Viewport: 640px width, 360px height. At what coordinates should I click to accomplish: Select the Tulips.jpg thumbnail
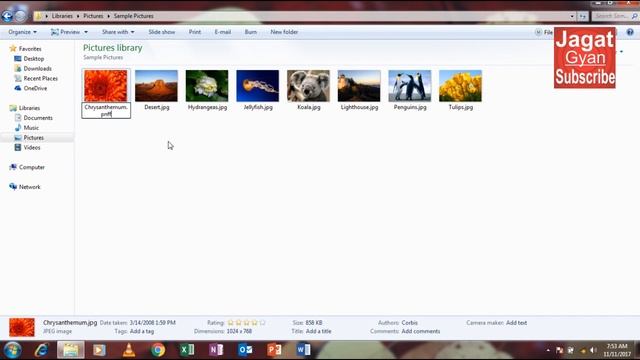click(x=460, y=86)
